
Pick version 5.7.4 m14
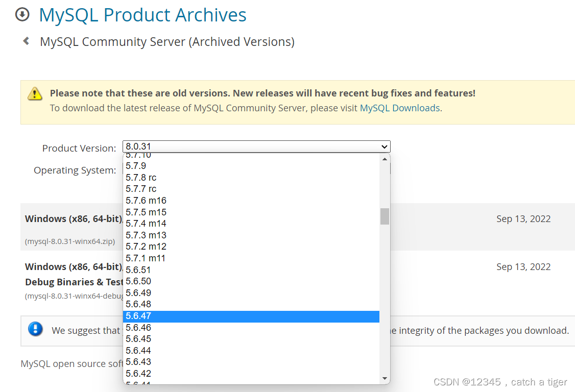(251, 224)
